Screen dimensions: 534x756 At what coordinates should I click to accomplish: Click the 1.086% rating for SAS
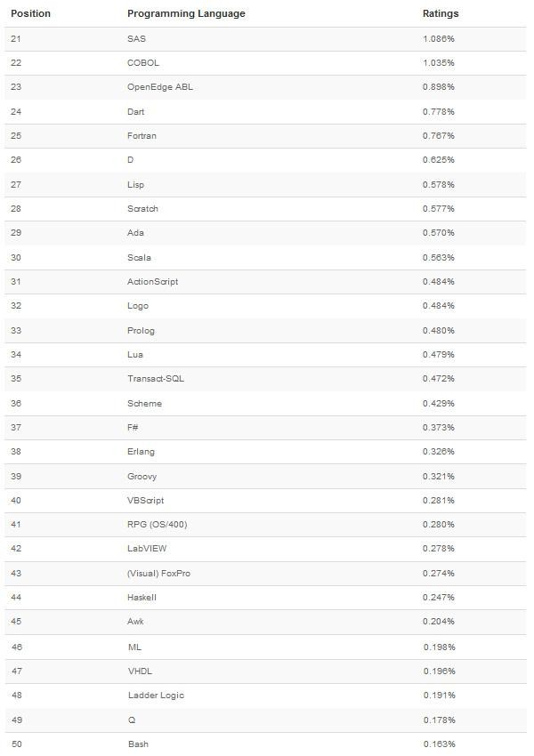[439, 39]
